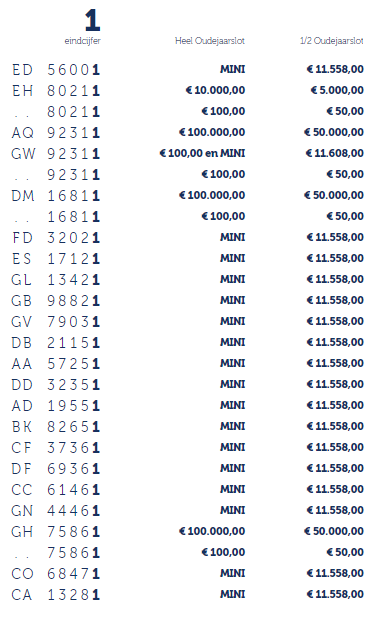Select lot number GN 44461
The width and height of the screenshot is (377, 620).
pyautogui.click(x=56, y=511)
